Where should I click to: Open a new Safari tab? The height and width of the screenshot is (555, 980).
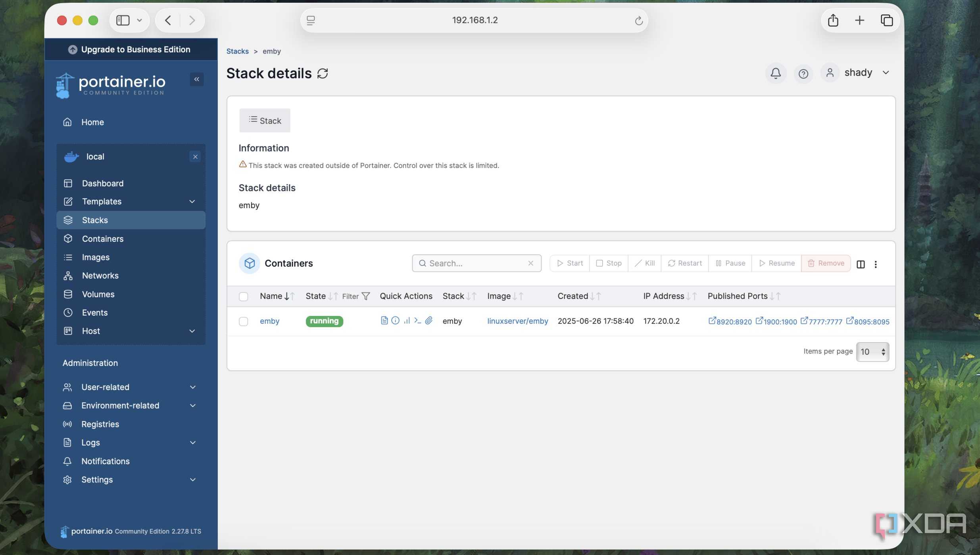tap(859, 20)
